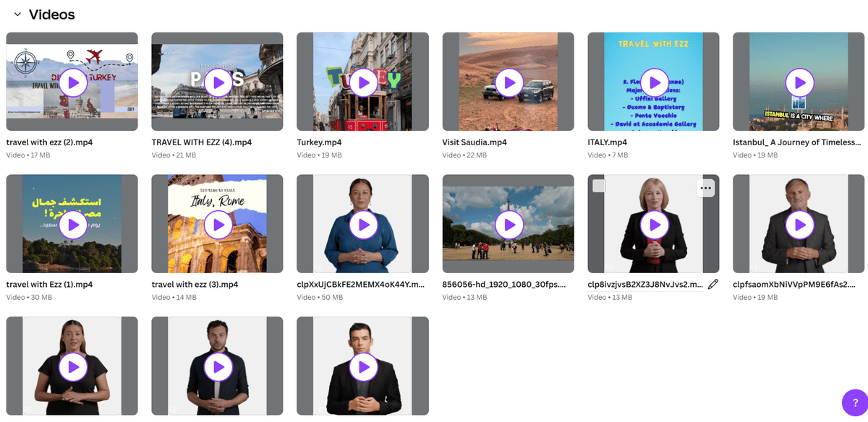Play the 856056-hd_1920_1080_30fps video

pos(509,225)
